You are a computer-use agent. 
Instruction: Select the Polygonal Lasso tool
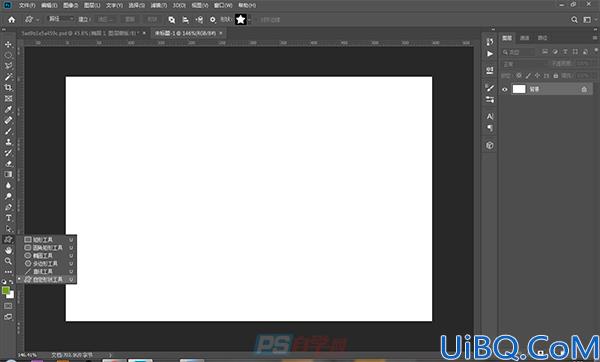pos(8,66)
